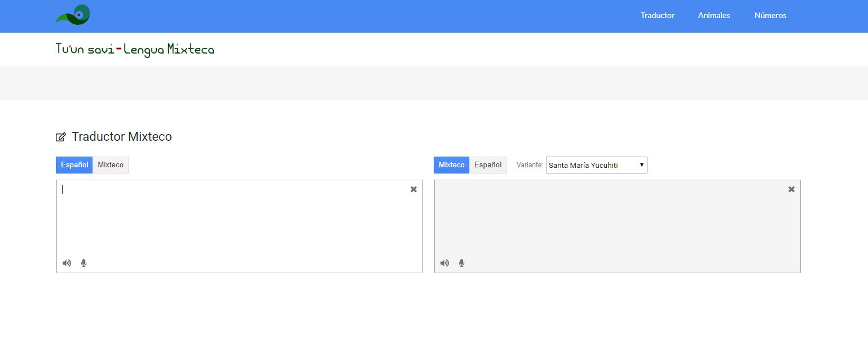Click the microphone icon in the output box

tap(462, 263)
